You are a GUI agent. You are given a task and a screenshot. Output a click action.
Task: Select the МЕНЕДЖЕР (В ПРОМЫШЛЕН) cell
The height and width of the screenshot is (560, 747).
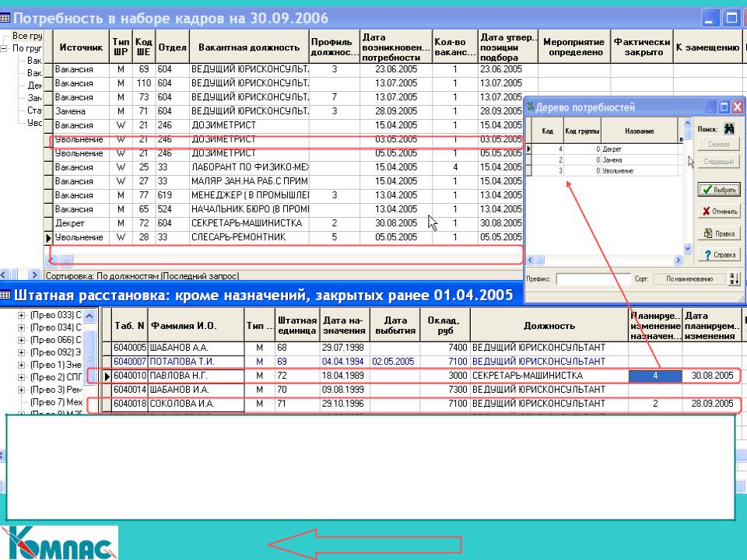tap(249, 194)
